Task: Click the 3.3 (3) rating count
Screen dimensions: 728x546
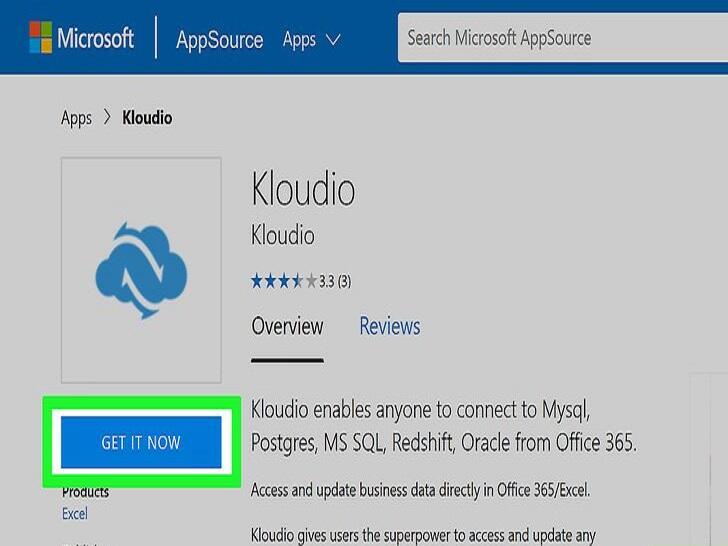Action: 335,281
